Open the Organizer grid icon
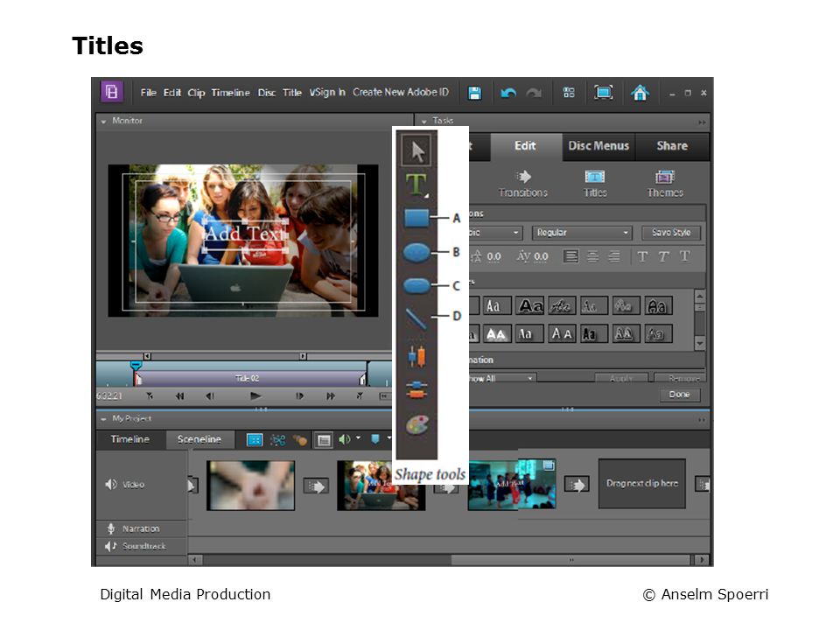This screenshot has height=630, width=840. [569, 93]
